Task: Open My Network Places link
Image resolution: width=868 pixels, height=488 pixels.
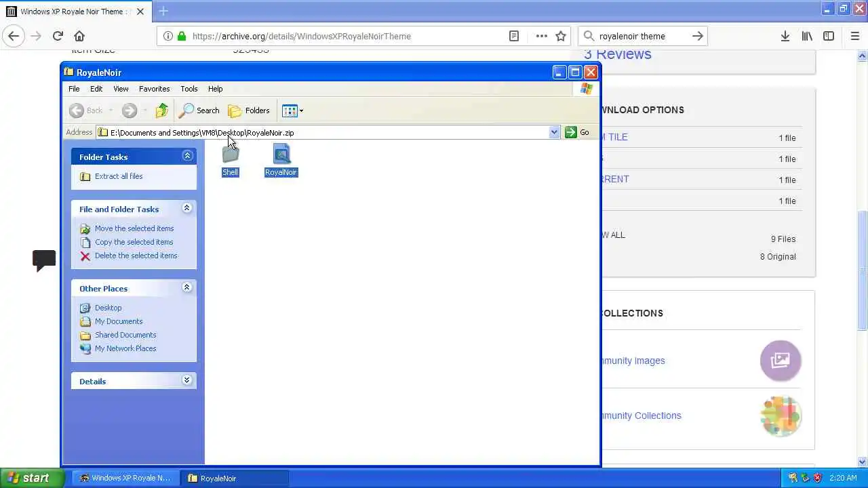Action: pyautogui.click(x=125, y=348)
